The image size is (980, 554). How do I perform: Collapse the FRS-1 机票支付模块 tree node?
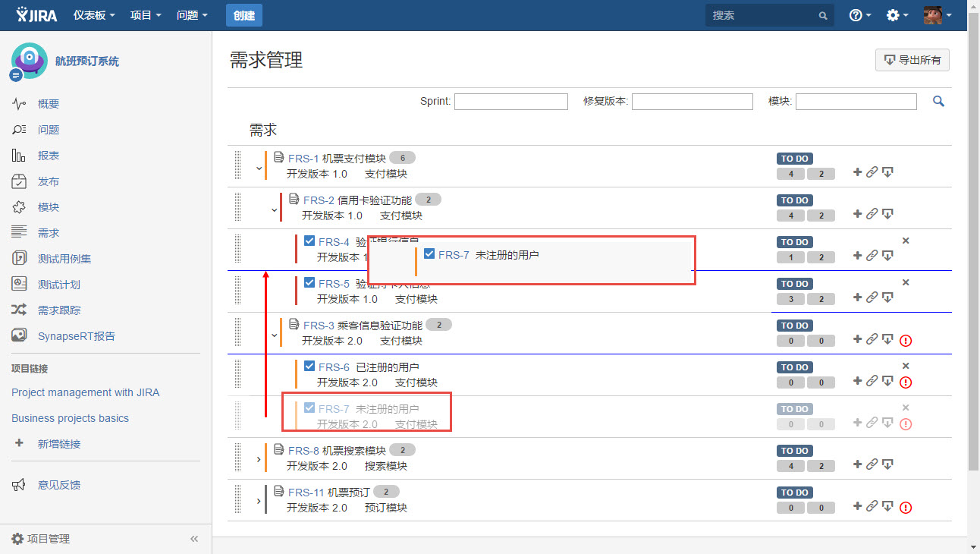[259, 168]
